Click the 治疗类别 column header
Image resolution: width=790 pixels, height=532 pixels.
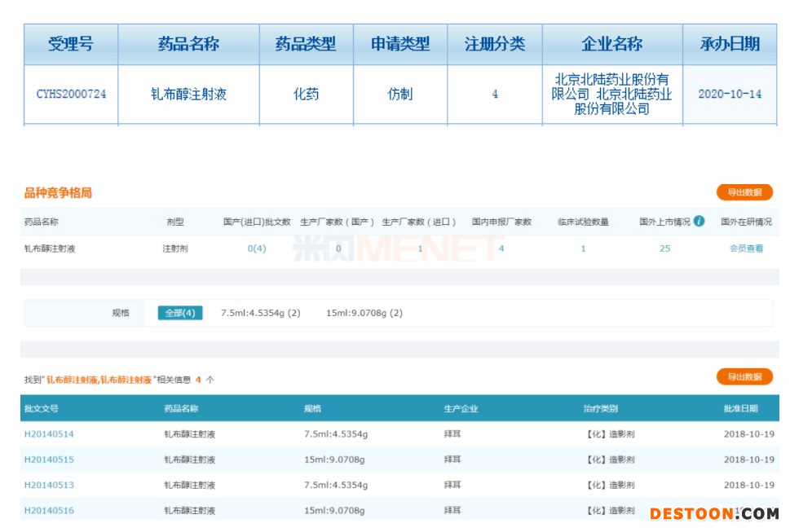601,408
